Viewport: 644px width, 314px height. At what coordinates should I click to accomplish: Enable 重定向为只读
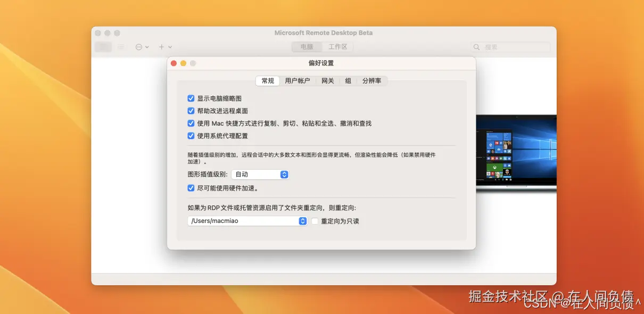point(314,221)
